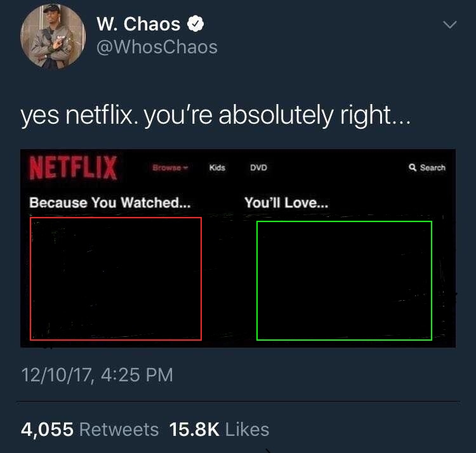This screenshot has height=453, width=476.
Task: Click the Because You Watched heading
Action: click(x=110, y=202)
